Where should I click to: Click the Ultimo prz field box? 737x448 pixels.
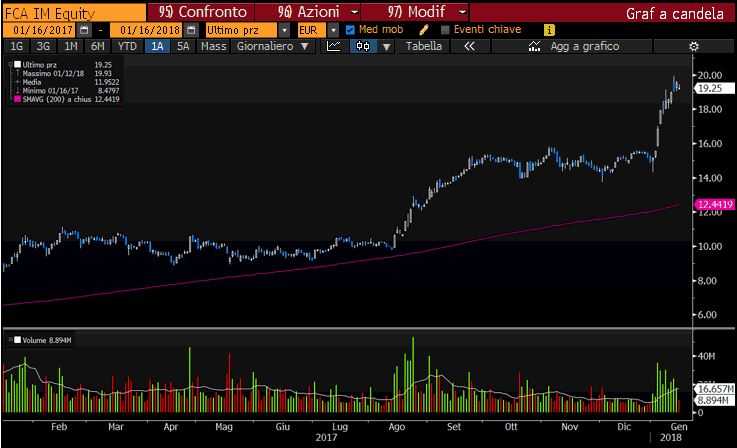pyautogui.click(x=242, y=30)
